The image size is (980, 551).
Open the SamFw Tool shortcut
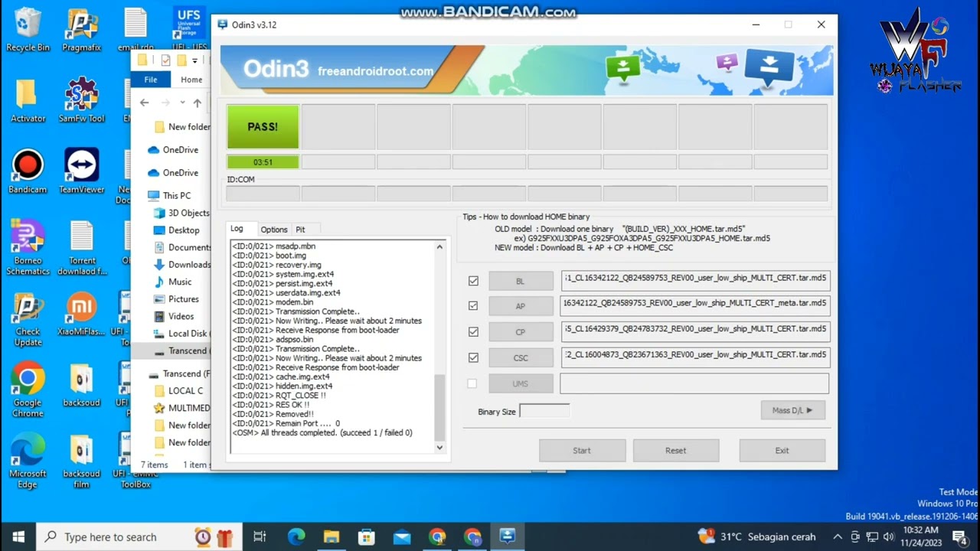coord(81,100)
